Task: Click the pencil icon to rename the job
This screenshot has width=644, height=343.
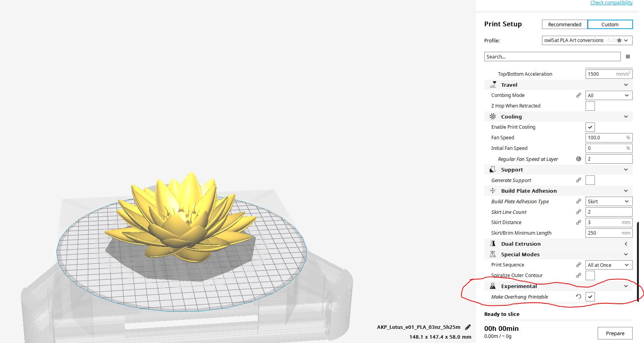Action: click(x=468, y=327)
